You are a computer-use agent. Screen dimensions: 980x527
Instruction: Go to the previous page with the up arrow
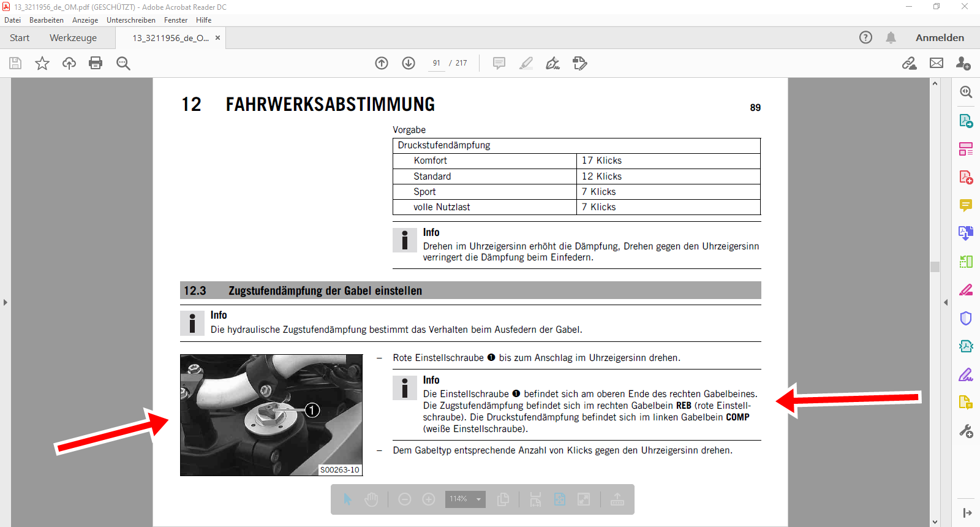pos(382,63)
